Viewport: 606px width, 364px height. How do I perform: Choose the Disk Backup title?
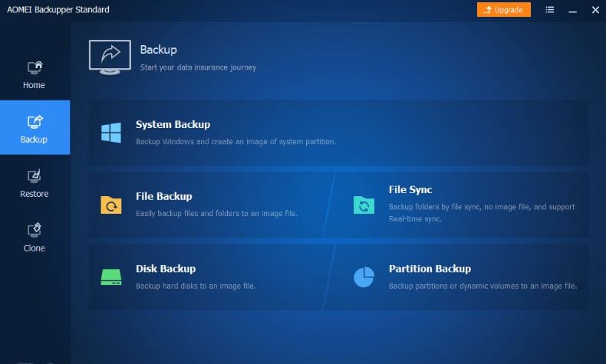point(166,269)
